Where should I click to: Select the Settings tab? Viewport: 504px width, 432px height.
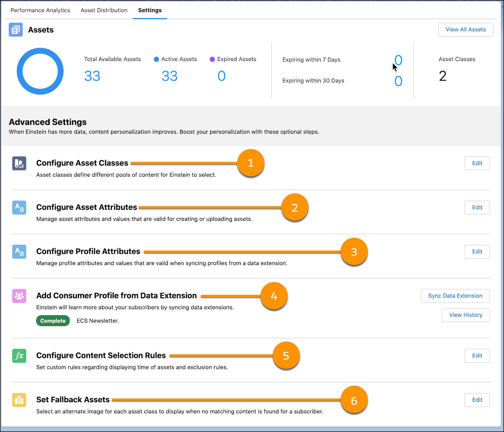click(150, 10)
